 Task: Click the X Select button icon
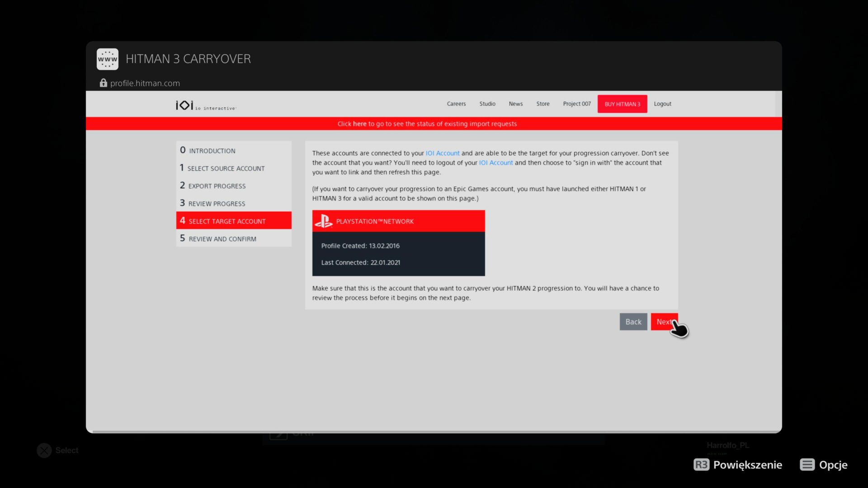pyautogui.click(x=44, y=450)
